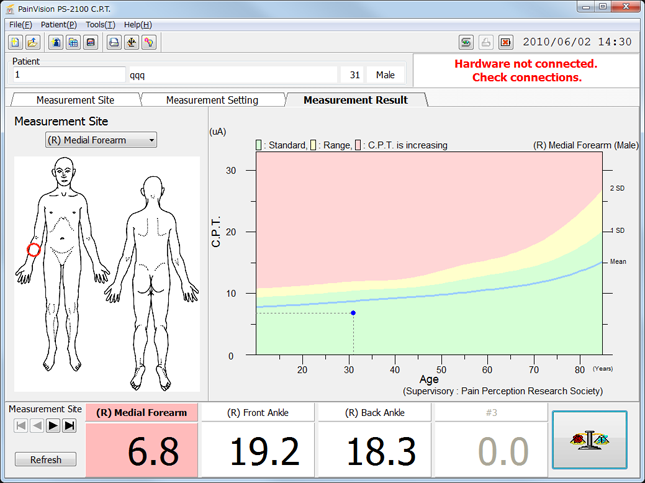Screen dimensions: 645x483
Task: Click the print toolbar icon
Action: click(114, 42)
